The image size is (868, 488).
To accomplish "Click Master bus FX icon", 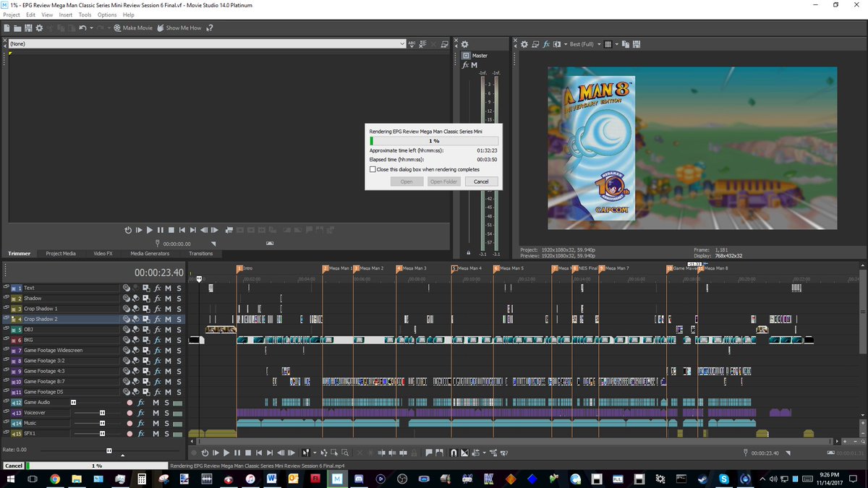I will coord(466,65).
